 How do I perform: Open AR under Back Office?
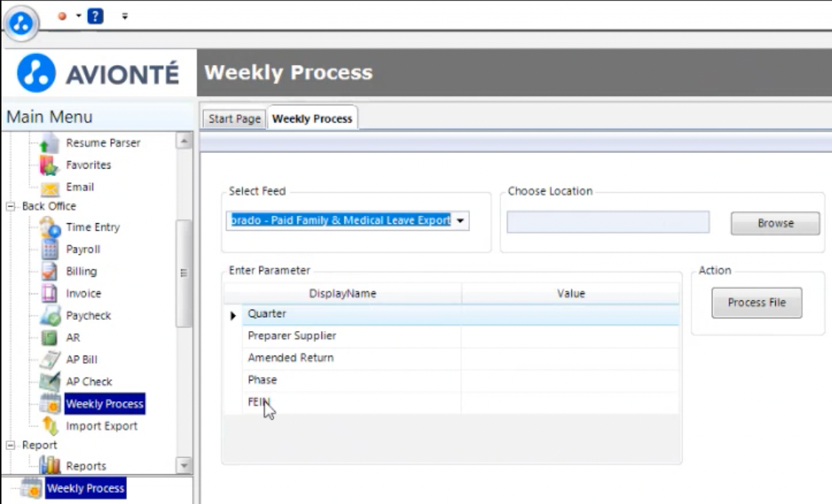[x=72, y=338]
